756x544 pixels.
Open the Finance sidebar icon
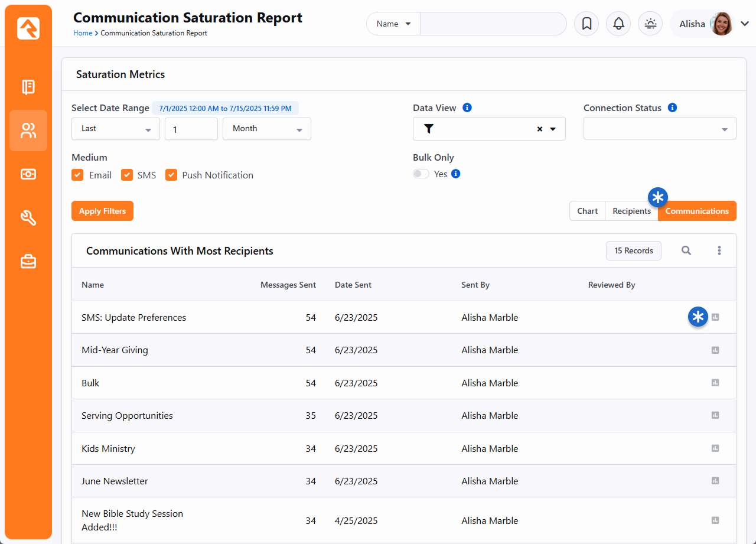pyautogui.click(x=28, y=174)
